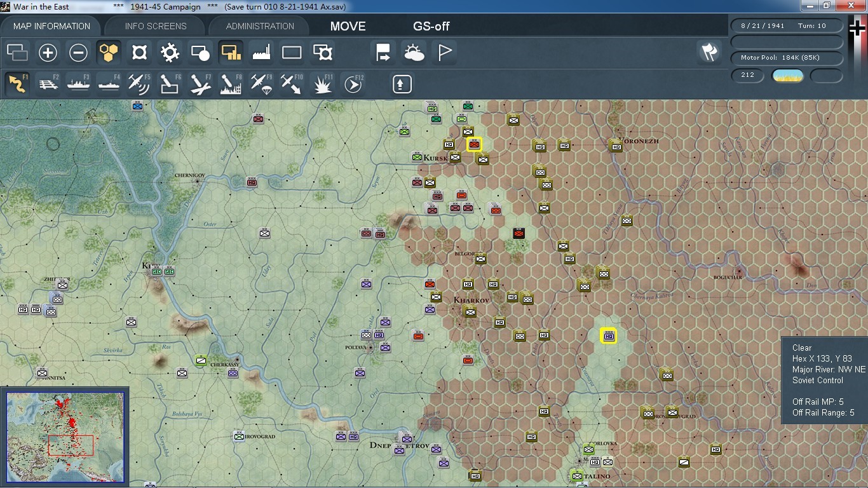Click 'Soviet Control' info text
Viewport: 868px width, 488px height.
click(818, 380)
